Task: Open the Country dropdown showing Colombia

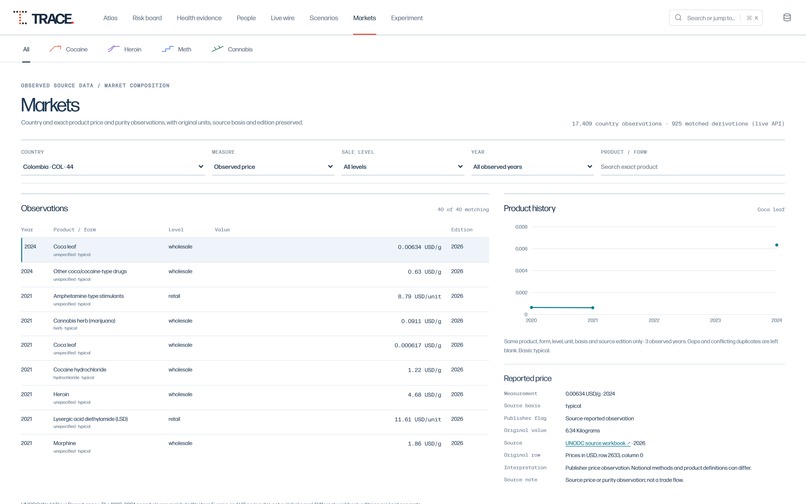Action: (x=113, y=167)
